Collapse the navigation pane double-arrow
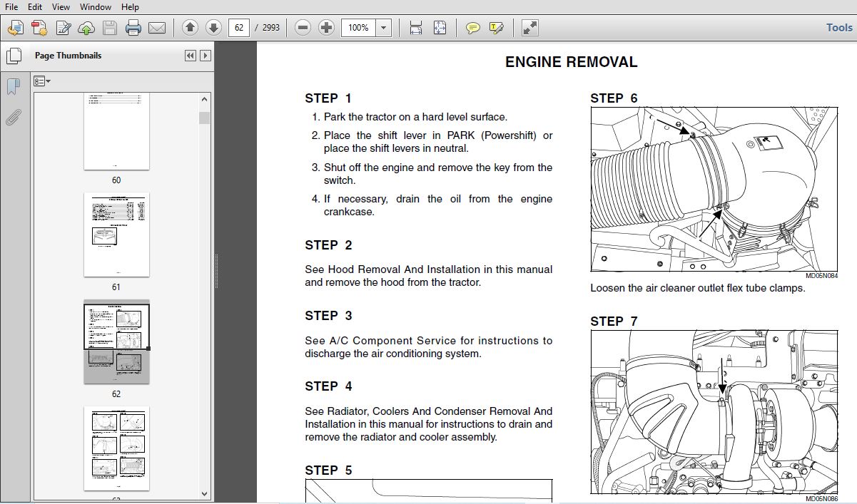The image size is (857, 504). 191,56
